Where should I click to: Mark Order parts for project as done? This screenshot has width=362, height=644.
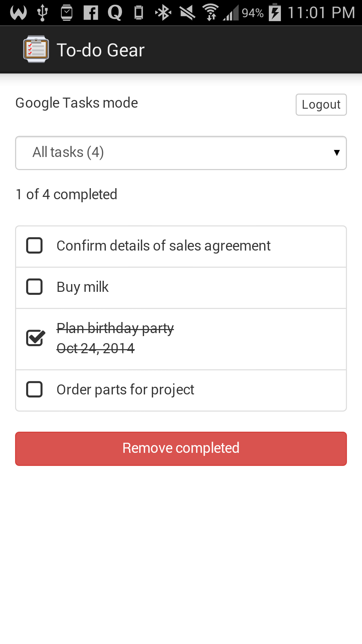pos(35,389)
